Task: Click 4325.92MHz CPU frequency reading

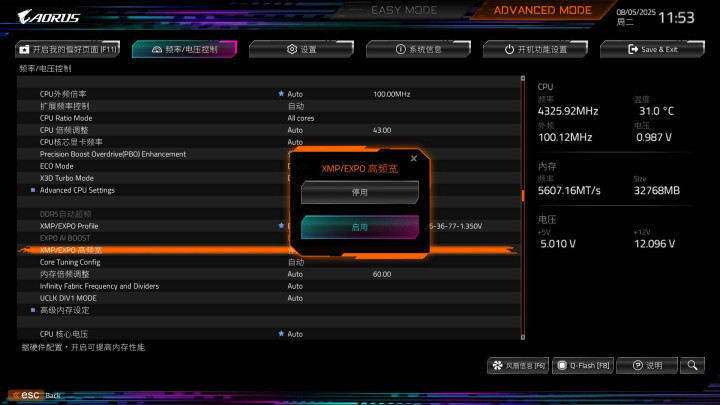Action: pyautogui.click(x=568, y=111)
